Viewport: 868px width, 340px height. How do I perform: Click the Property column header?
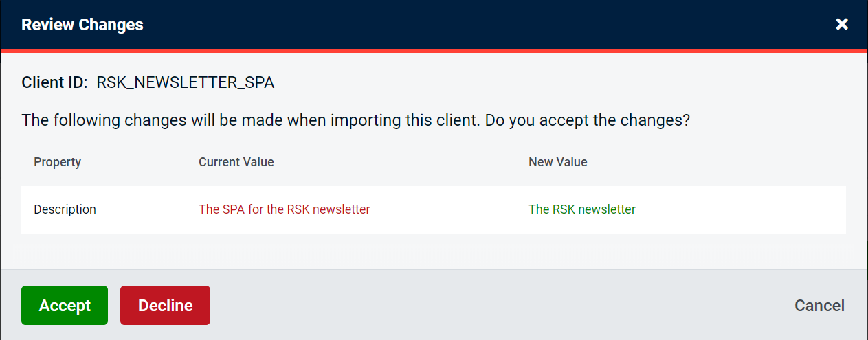57,162
